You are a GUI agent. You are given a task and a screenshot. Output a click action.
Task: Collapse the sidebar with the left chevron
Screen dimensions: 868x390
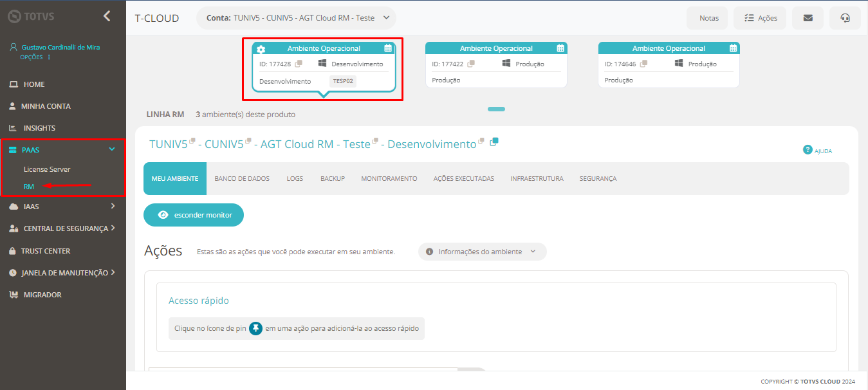[x=107, y=16]
